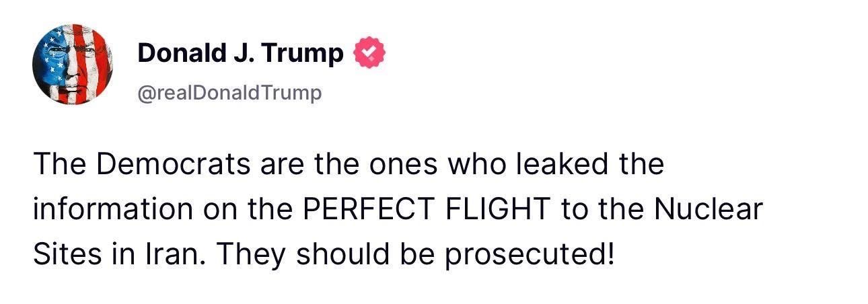
Task: Visit the @realDonaldTrump handle link
Action: point(229,93)
